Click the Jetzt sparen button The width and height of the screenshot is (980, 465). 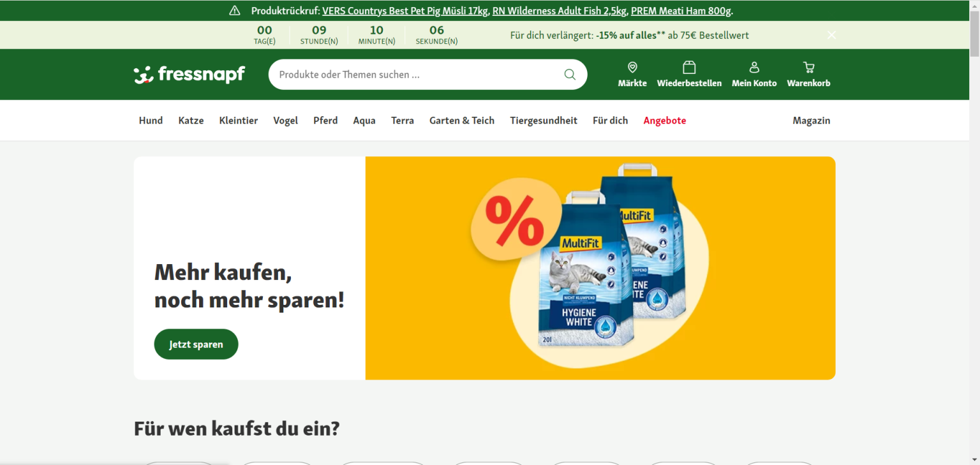point(196,344)
